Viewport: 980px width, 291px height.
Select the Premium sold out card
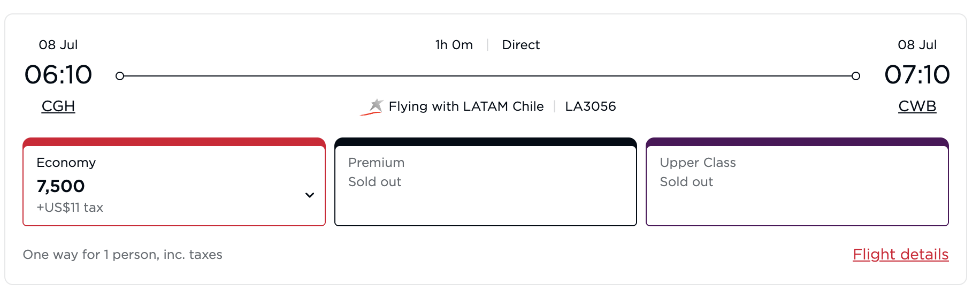click(485, 182)
